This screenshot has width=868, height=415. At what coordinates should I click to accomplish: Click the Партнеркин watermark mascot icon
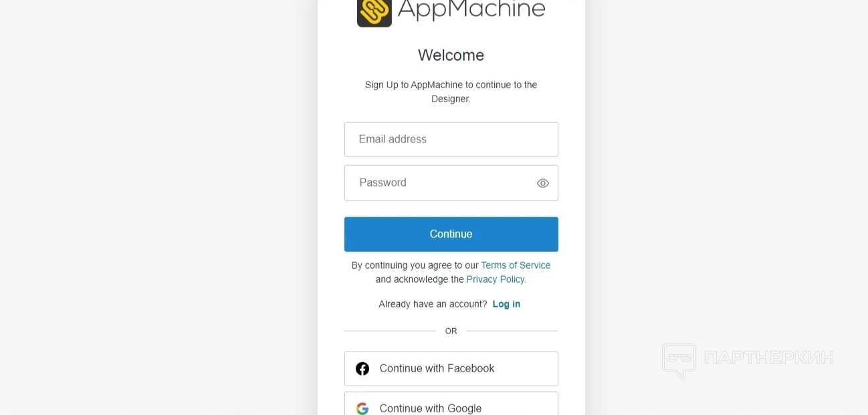click(679, 361)
